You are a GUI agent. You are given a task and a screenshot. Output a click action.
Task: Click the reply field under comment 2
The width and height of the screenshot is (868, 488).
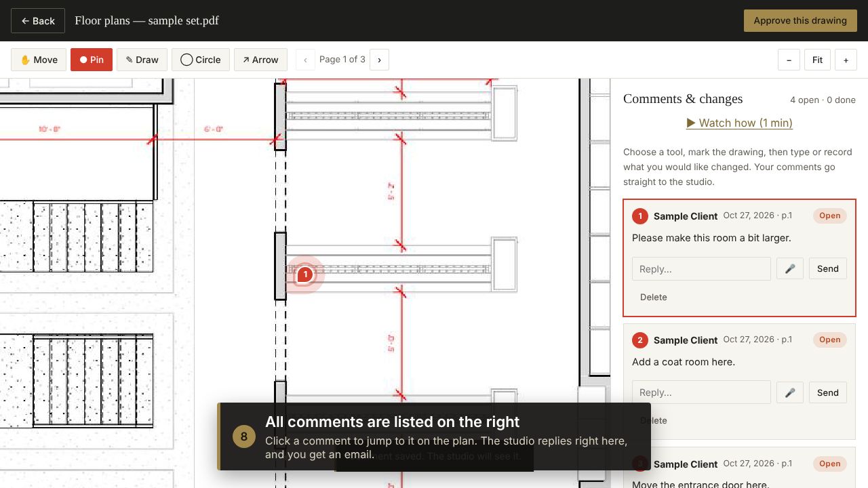(x=701, y=392)
